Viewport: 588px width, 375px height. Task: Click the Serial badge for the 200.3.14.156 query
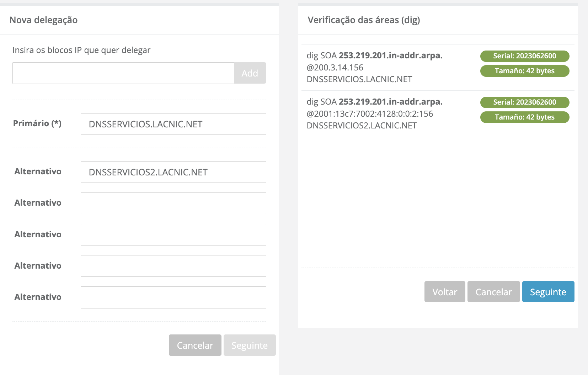coord(524,56)
